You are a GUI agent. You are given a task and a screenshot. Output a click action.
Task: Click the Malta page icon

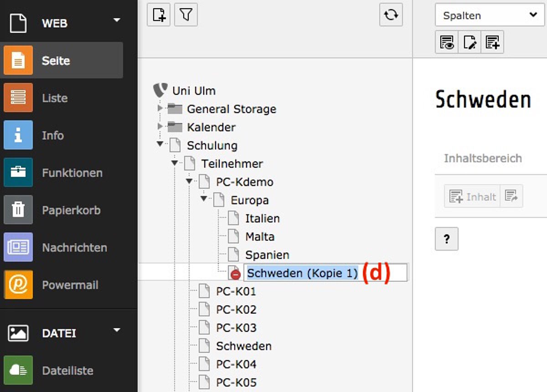pyautogui.click(x=233, y=236)
